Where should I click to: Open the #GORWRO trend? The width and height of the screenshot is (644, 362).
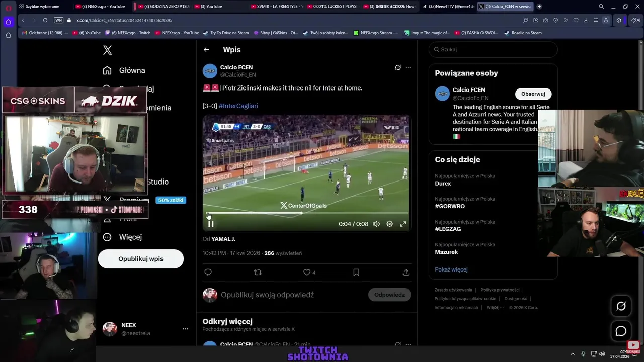point(450,206)
